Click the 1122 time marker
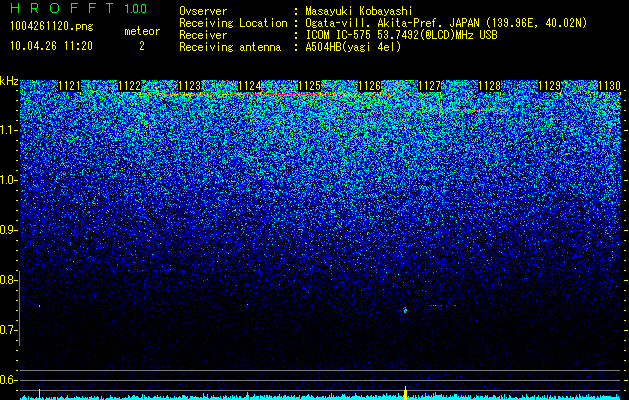Viewport: 629px width, 400px height. (x=130, y=86)
